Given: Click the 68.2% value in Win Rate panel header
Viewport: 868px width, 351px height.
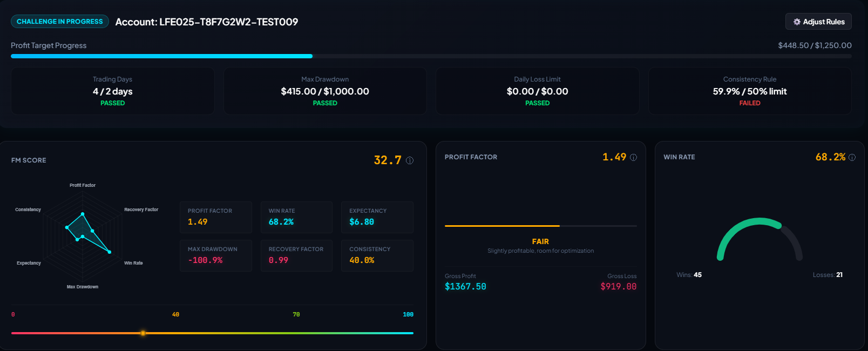Looking at the screenshot, I should tap(831, 157).
